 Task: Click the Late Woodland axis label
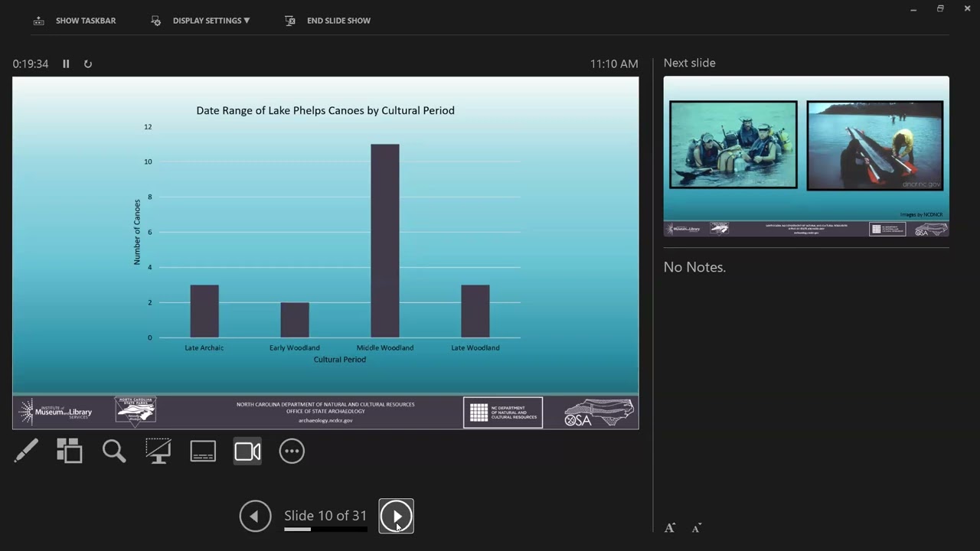[x=475, y=347]
